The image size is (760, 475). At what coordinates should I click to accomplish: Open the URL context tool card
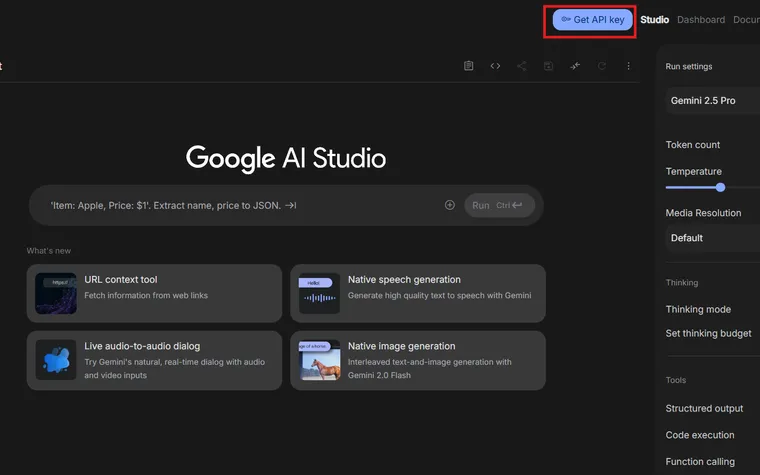point(154,293)
